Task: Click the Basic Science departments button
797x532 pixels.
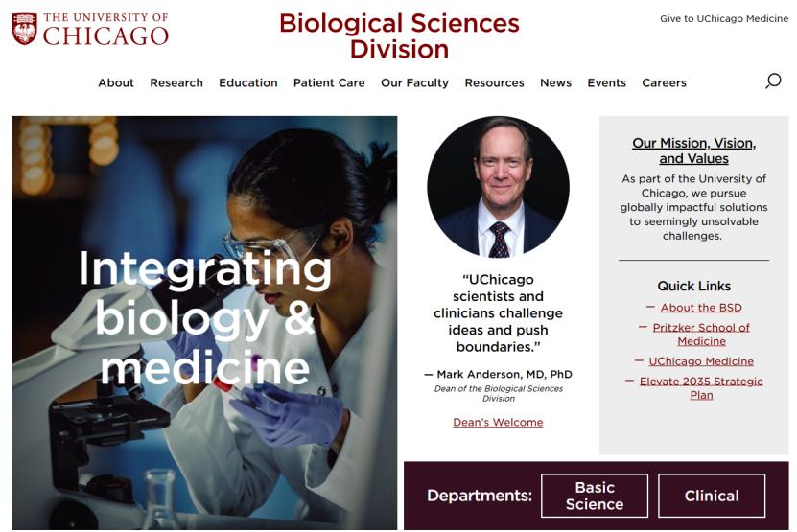Action: click(x=595, y=496)
